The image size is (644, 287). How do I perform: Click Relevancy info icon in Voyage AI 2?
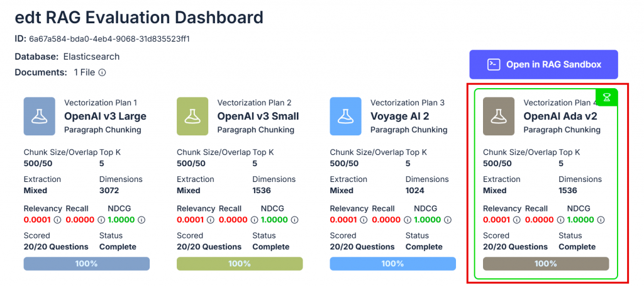(x=364, y=220)
